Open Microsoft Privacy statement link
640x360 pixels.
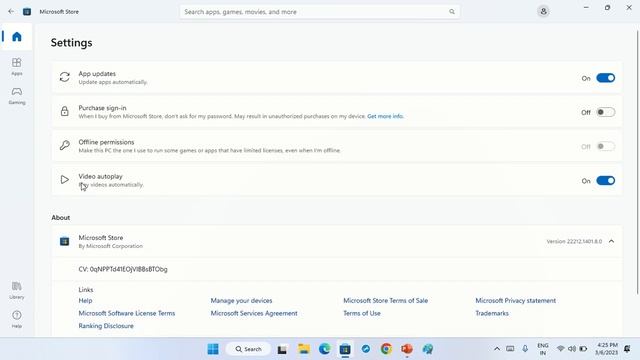point(516,300)
